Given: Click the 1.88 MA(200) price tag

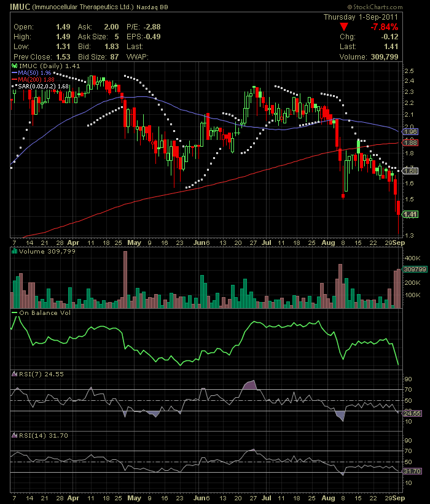Looking at the screenshot, I should click(410, 142).
